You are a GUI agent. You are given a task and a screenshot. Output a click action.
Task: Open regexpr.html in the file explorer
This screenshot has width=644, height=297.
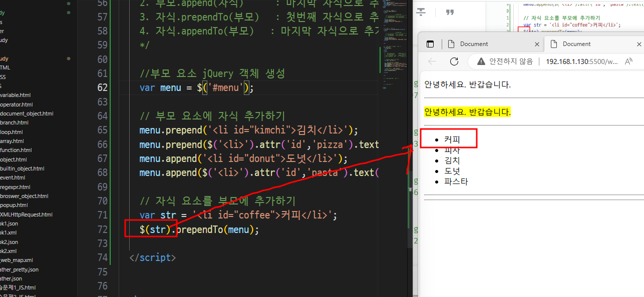15,187
